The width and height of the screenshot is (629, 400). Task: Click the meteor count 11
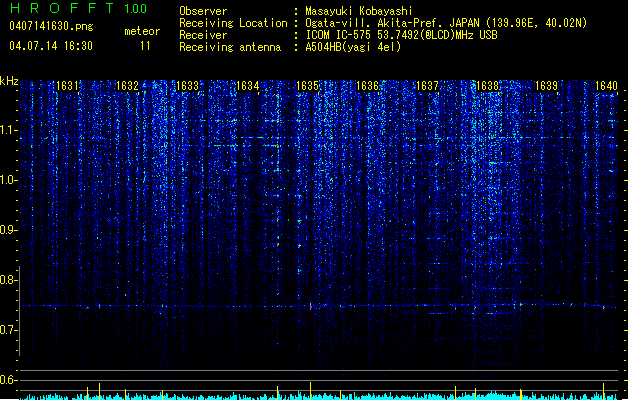[145, 46]
